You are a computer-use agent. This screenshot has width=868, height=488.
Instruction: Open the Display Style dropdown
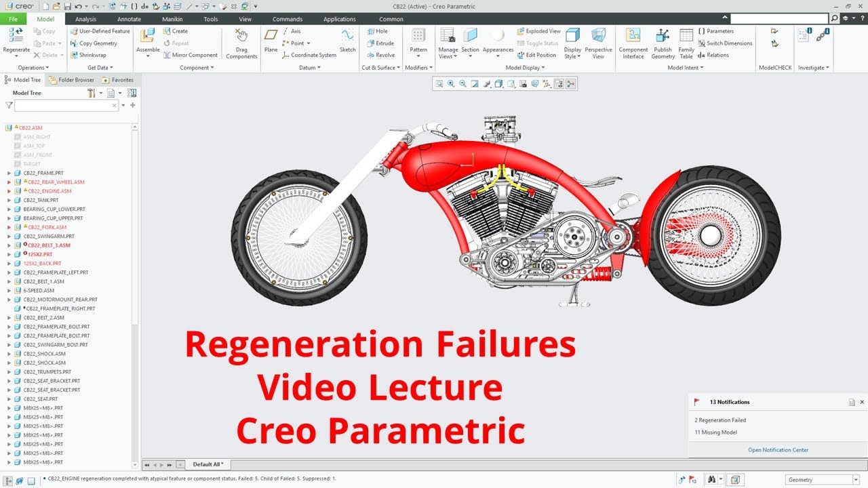pos(572,43)
